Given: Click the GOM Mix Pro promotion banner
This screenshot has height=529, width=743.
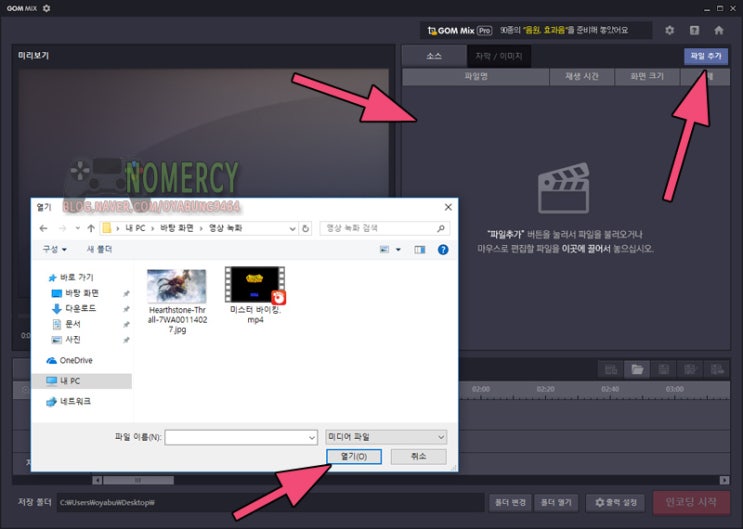Looking at the screenshot, I should click(535, 30).
